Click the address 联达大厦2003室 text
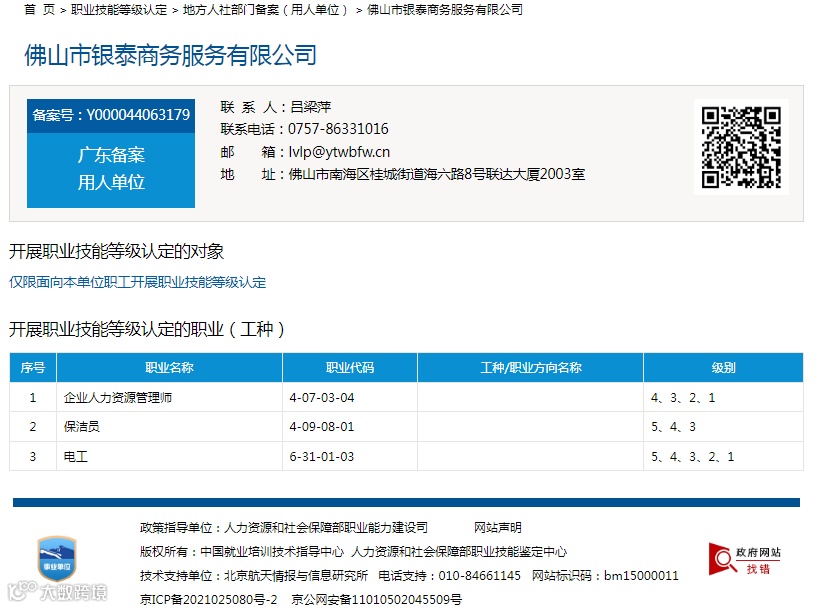Screen dimensions: 819x608 (x=535, y=174)
